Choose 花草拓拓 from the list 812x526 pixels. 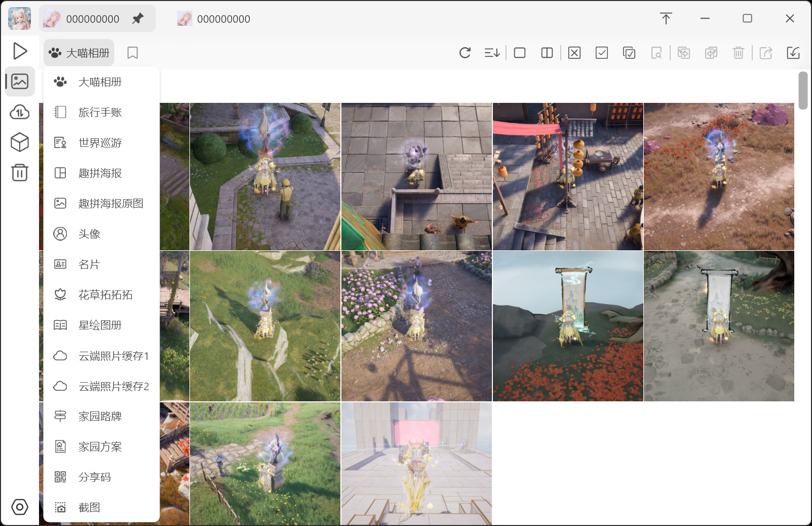tap(101, 295)
